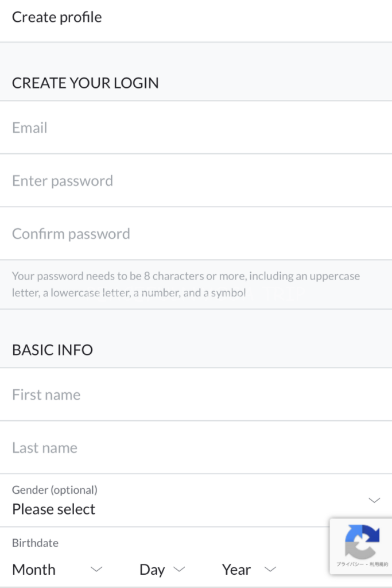Click the password requirements hint text
Image resolution: width=392 pixels, height=588 pixels.
(186, 284)
